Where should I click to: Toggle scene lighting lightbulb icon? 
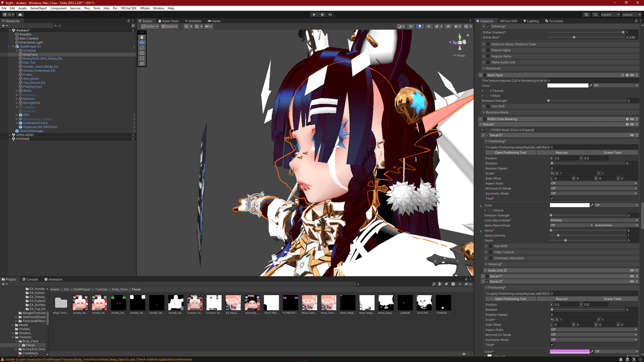pyautogui.click(x=420, y=26)
